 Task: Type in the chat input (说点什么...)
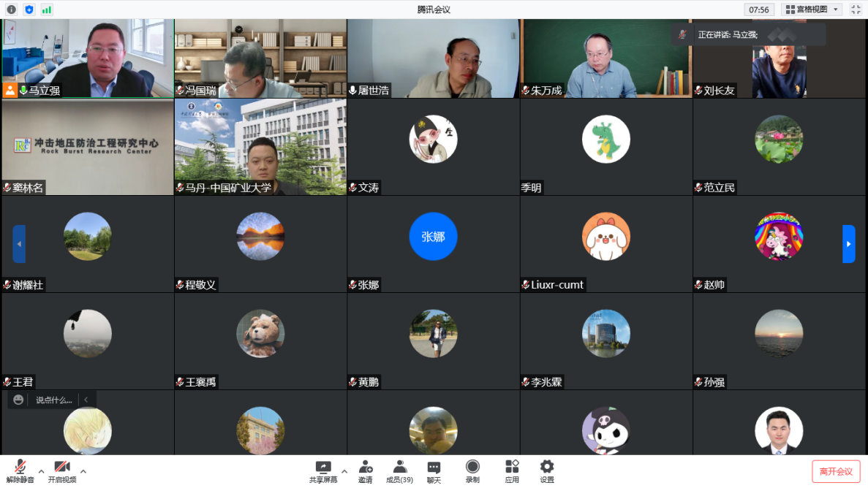[x=54, y=400]
